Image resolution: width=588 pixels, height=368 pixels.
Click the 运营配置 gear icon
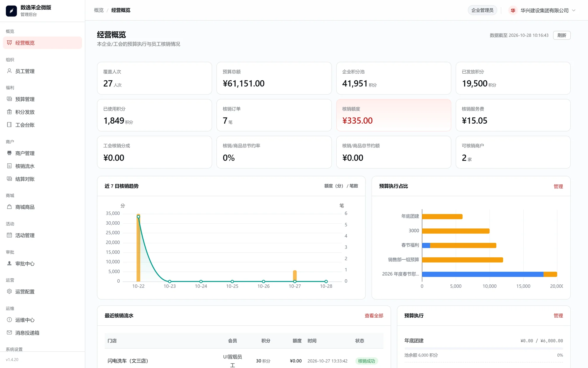click(x=9, y=291)
